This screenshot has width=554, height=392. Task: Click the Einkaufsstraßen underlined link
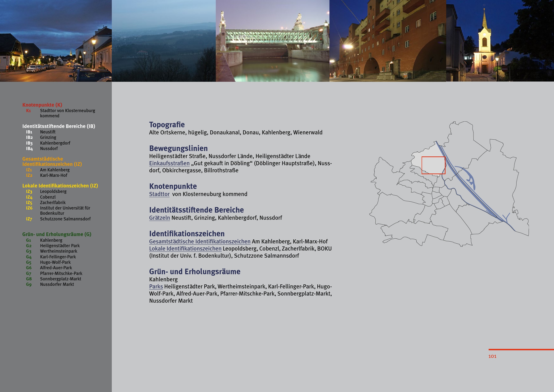point(169,164)
